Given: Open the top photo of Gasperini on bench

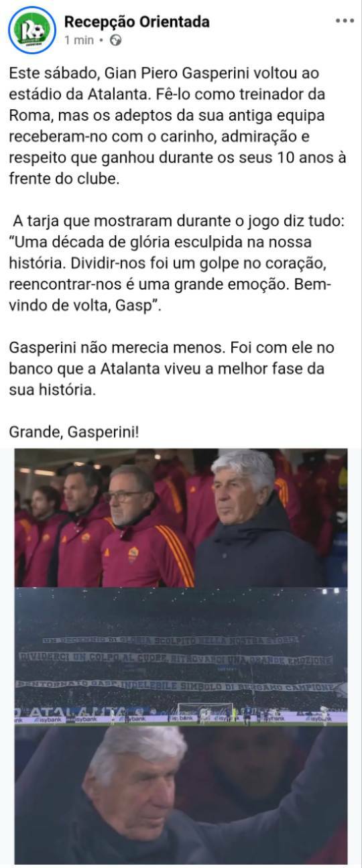Looking at the screenshot, I should [181, 518].
